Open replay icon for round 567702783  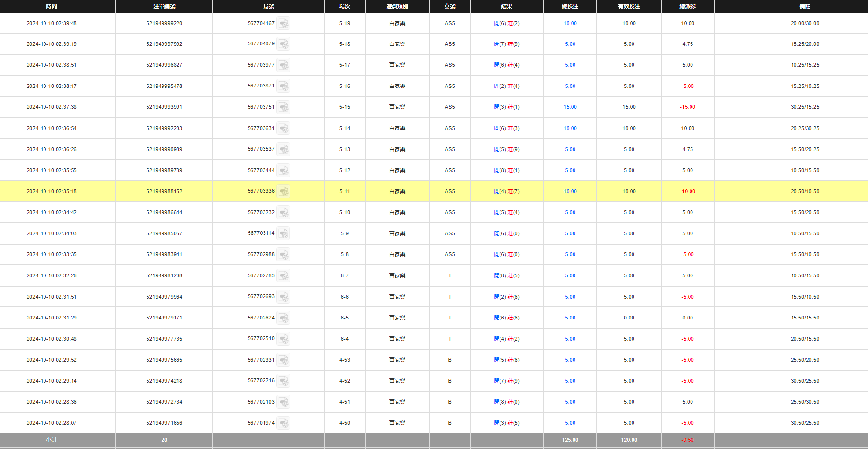(283, 276)
